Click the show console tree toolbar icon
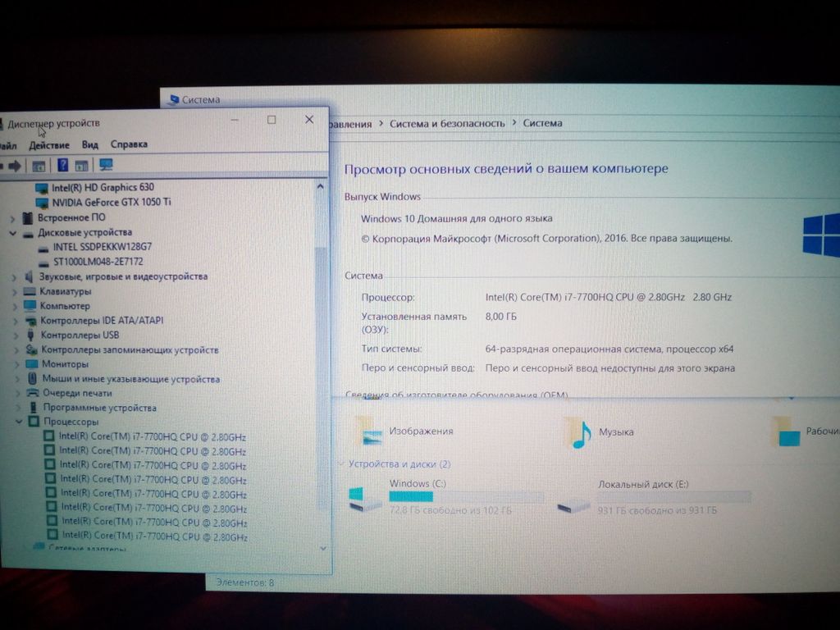Viewport: 840px width, 630px height. point(39,166)
